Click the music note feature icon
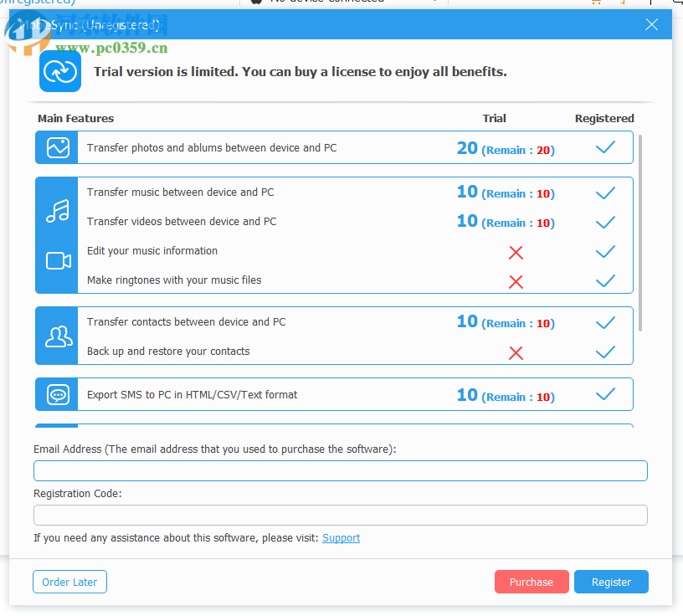Image resolution: width=683 pixels, height=616 pixels. point(58,211)
